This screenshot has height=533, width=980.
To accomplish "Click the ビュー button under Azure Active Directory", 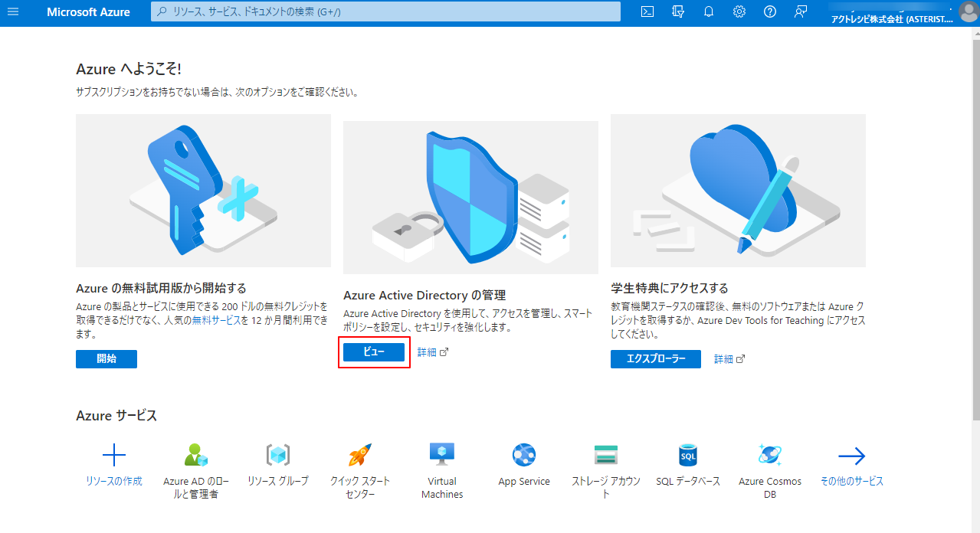I will [374, 352].
